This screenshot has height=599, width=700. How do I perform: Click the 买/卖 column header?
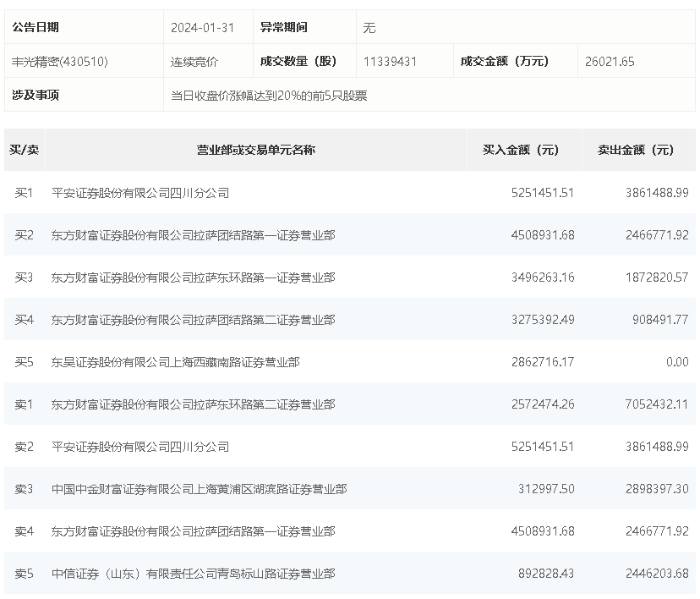(x=25, y=150)
